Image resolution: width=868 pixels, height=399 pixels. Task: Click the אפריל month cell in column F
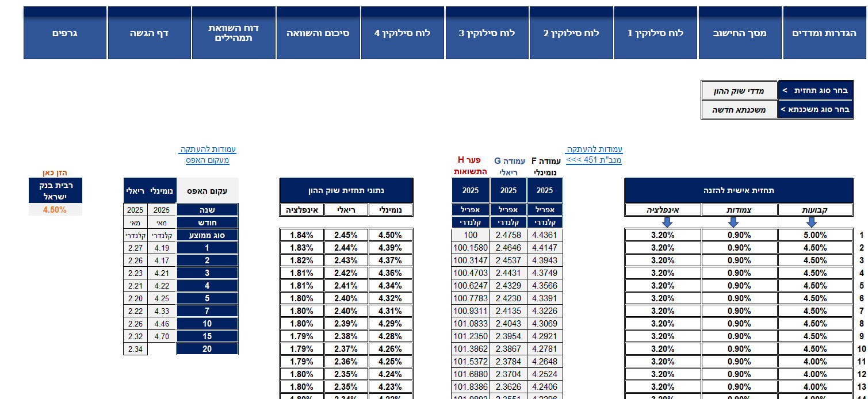(544, 210)
